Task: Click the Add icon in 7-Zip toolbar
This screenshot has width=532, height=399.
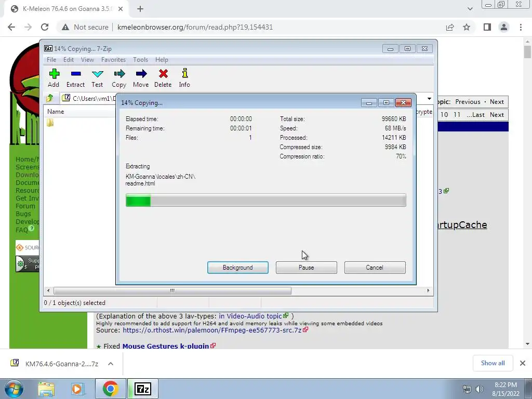Action: (x=54, y=78)
